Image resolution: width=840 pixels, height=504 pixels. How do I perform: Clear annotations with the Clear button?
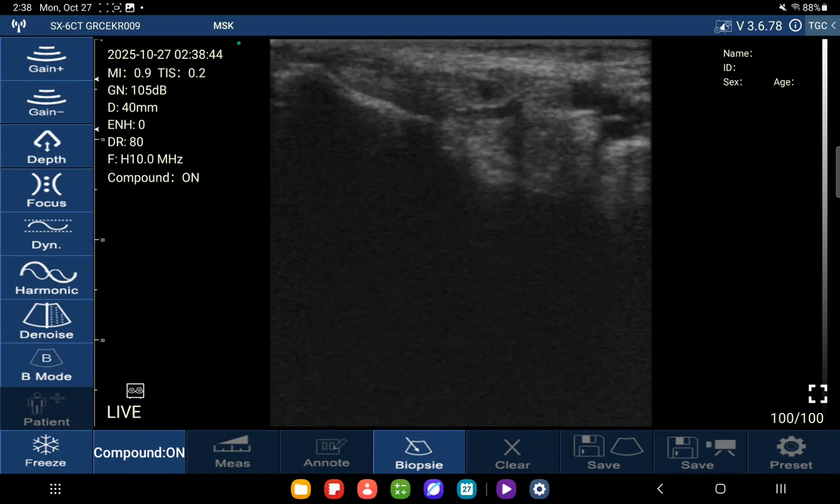tap(512, 452)
